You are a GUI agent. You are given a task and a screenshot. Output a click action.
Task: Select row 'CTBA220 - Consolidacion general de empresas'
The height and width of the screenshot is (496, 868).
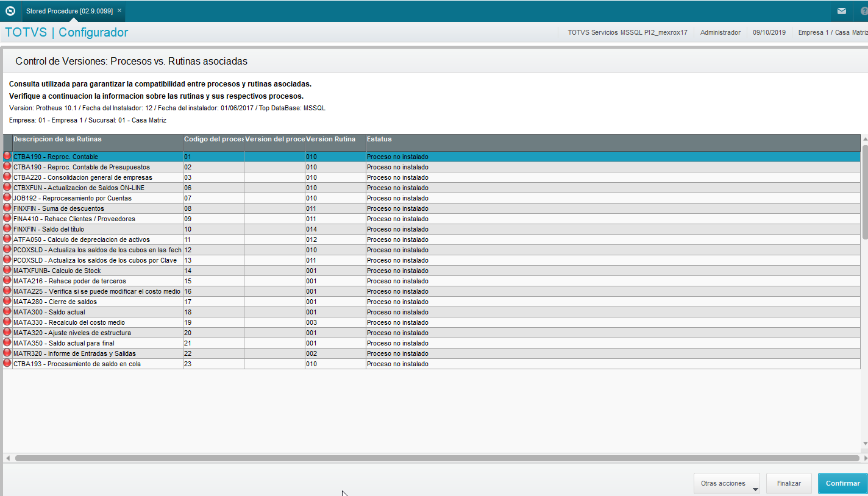pos(432,177)
